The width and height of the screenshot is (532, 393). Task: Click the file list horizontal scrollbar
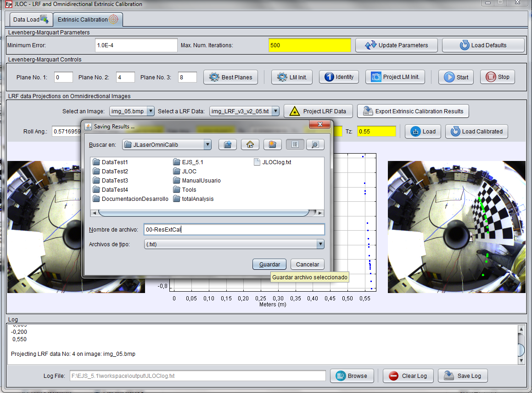[x=203, y=213]
